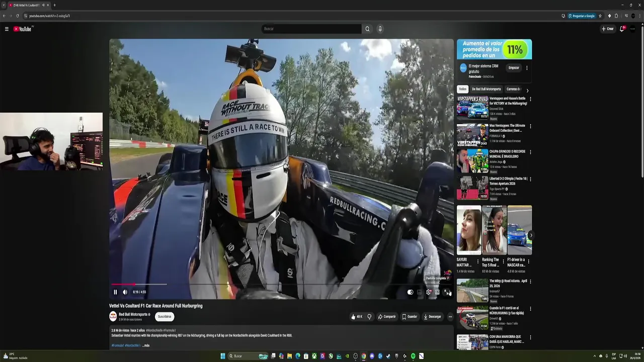Open menu for The Mitty Road Atlanta video
The width and height of the screenshot is (644, 362).
click(530, 282)
